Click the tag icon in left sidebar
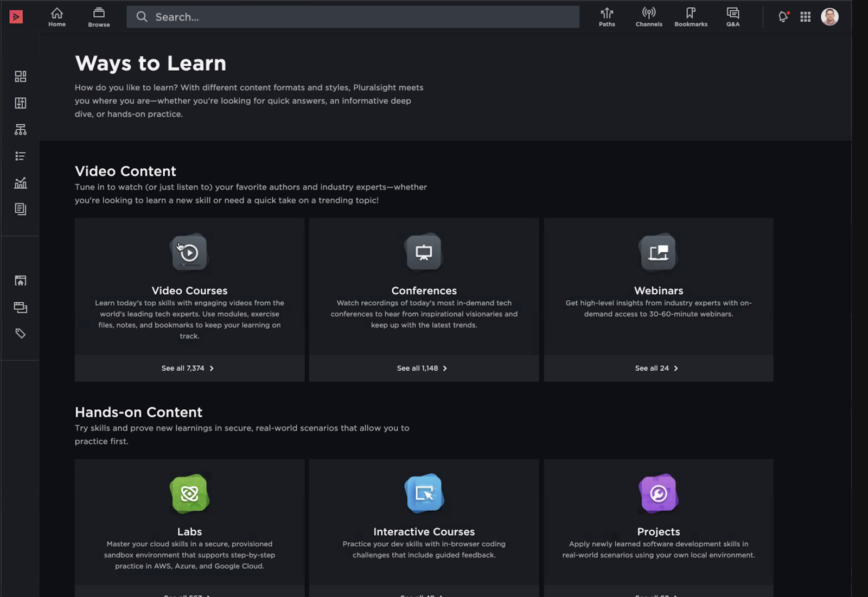This screenshot has height=597, width=868. click(x=21, y=334)
